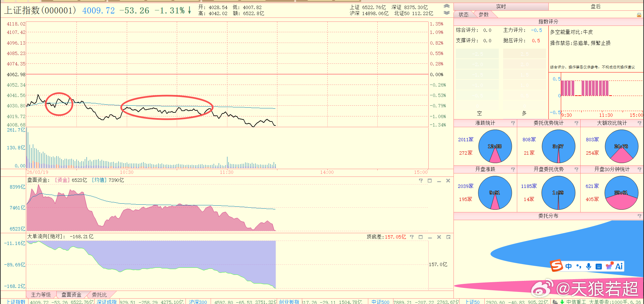Image resolution: width=644 pixels, height=304 pixels.
Task: Click the small icon left of the green status arrow
Action: [x=555, y=302]
